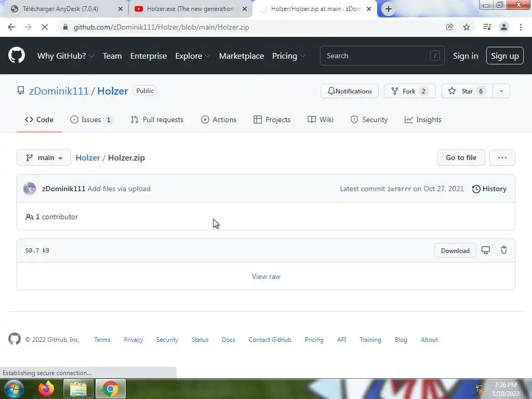Open a new browser tab with plus button

coord(389,9)
